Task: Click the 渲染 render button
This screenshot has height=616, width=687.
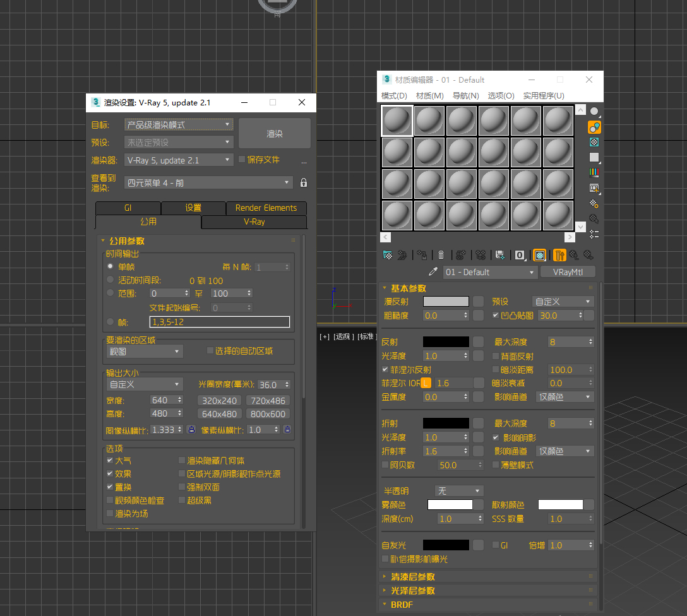Action: click(274, 134)
